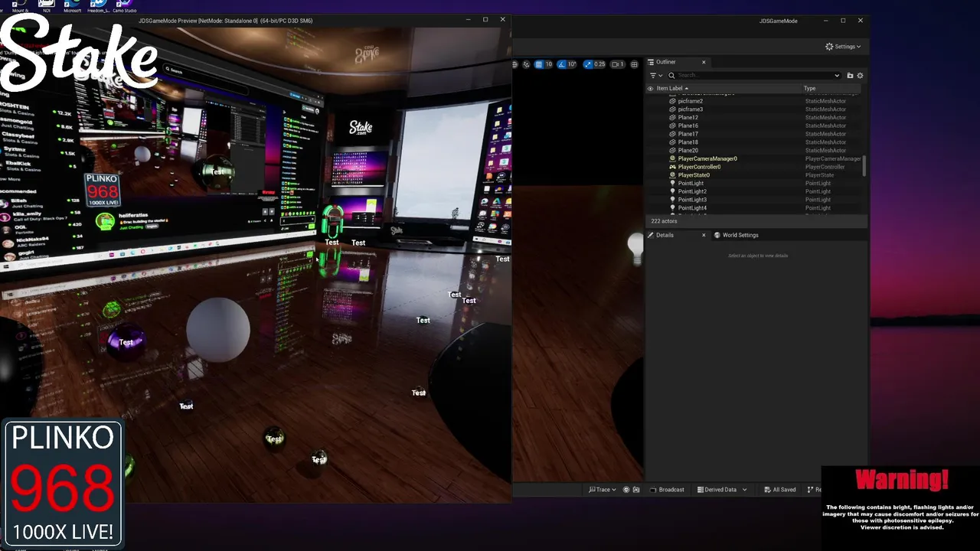Click the trace record icon in status bar
Image resolution: width=980 pixels, height=551 pixels.
coord(626,490)
